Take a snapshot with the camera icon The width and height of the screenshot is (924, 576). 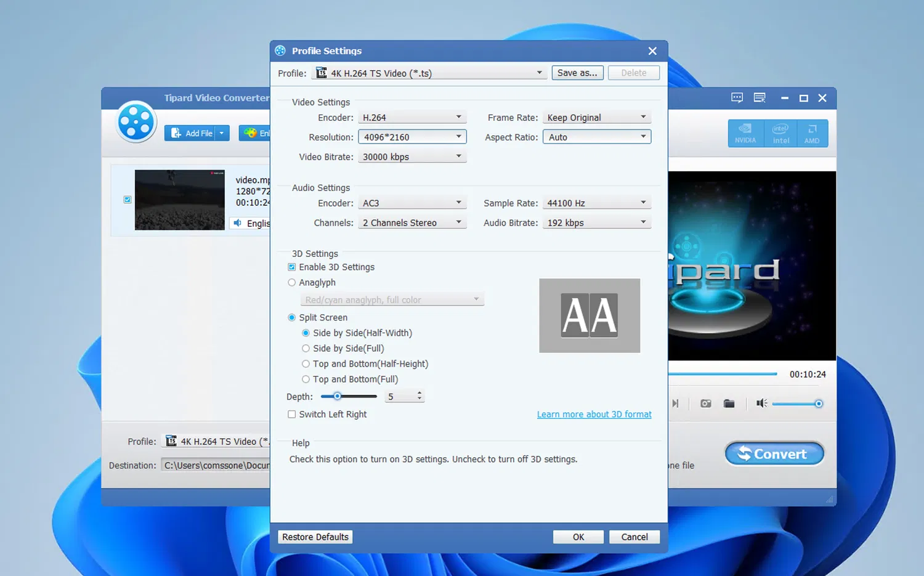(706, 404)
